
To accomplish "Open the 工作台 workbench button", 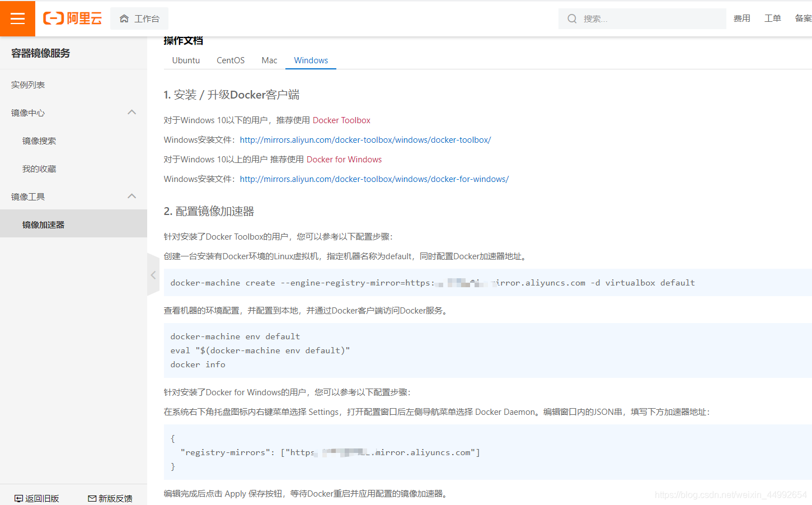I will pyautogui.click(x=139, y=18).
